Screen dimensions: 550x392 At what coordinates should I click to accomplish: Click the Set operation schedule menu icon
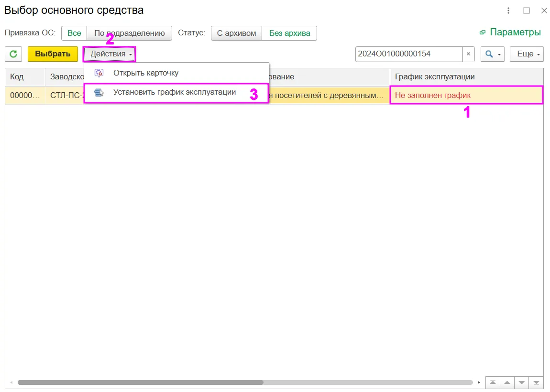tap(99, 93)
